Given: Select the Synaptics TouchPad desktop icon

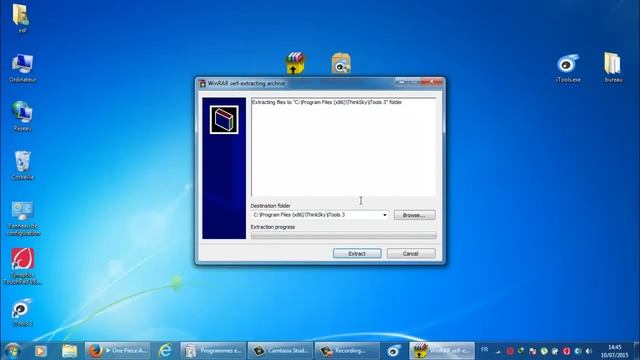Looking at the screenshot, I should [22, 267].
